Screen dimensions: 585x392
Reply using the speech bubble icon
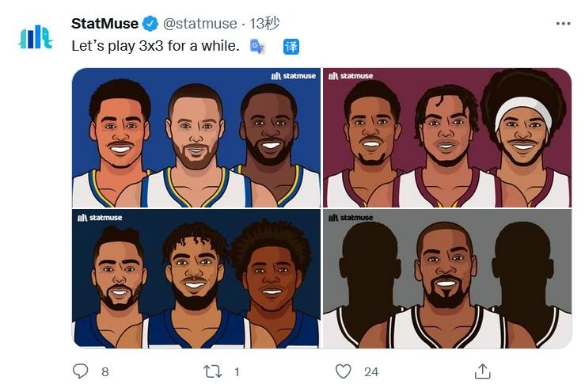click(x=81, y=371)
